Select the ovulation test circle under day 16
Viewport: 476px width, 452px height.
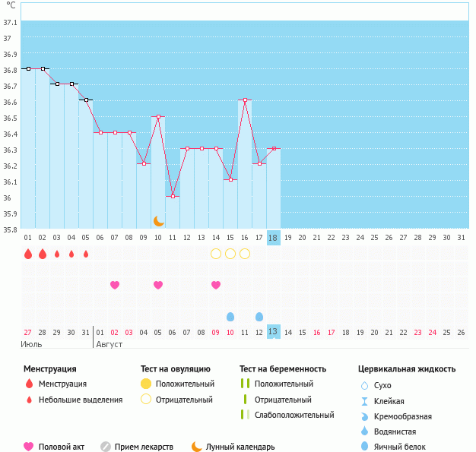click(245, 254)
